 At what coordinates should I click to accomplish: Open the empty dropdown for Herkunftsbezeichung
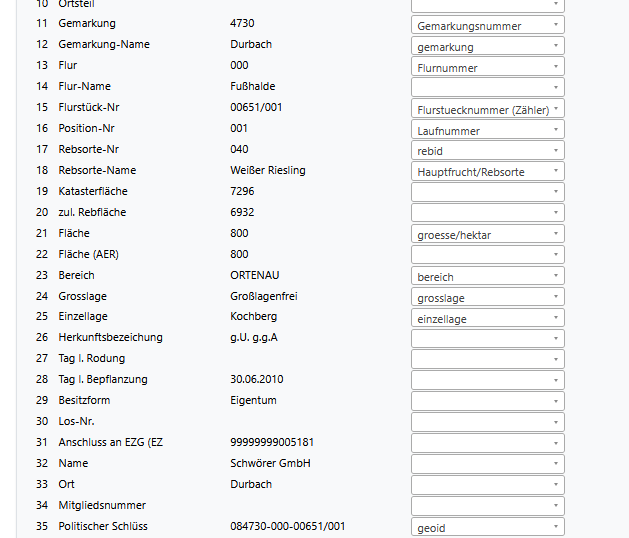(x=487, y=339)
